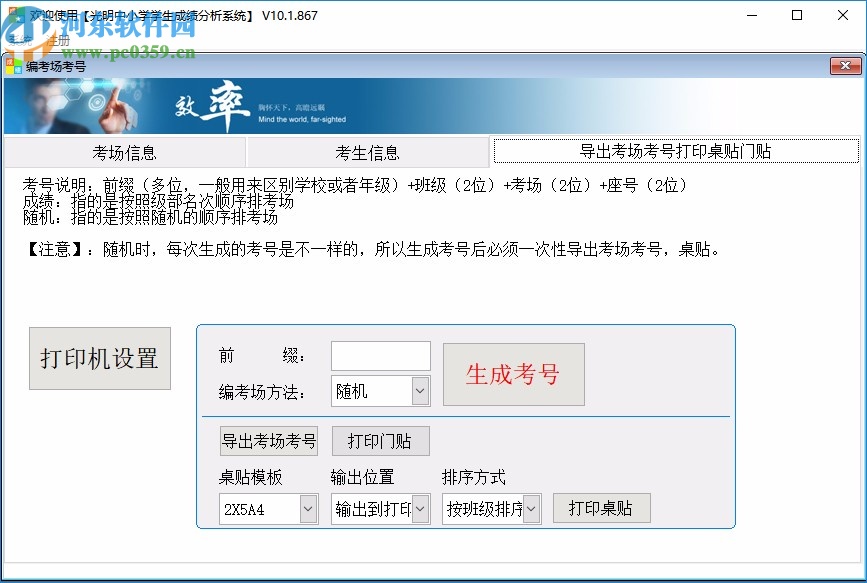
Task: Open the 注册 menu
Action: point(56,39)
